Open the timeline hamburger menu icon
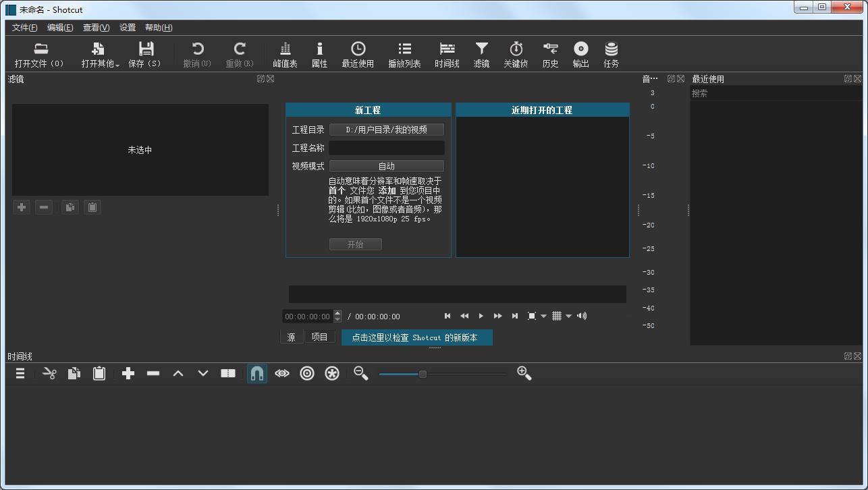This screenshot has width=868, height=490. 20,373
